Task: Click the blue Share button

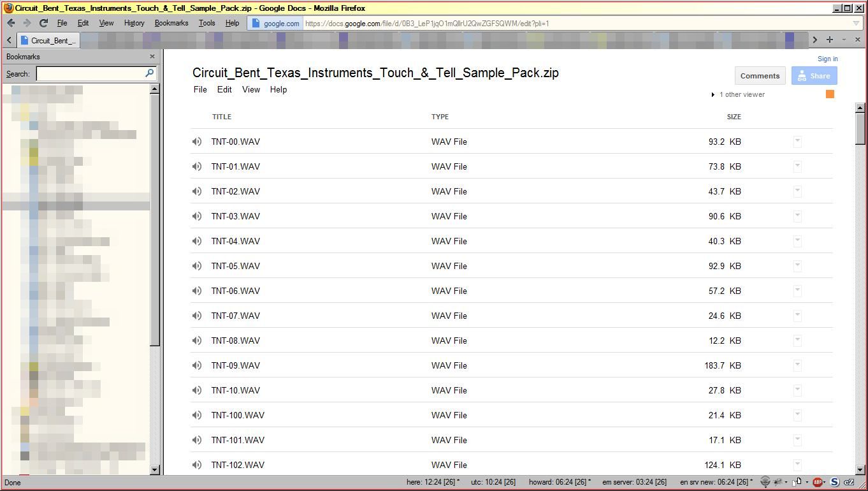Action: point(814,76)
